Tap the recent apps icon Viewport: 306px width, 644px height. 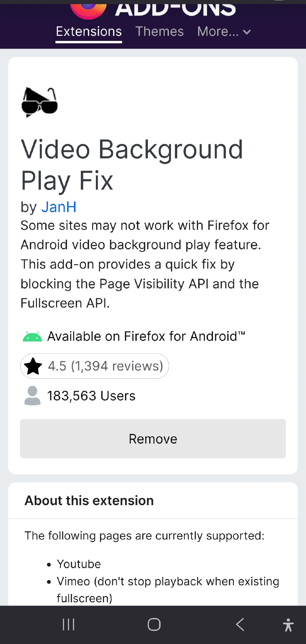(x=68, y=624)
